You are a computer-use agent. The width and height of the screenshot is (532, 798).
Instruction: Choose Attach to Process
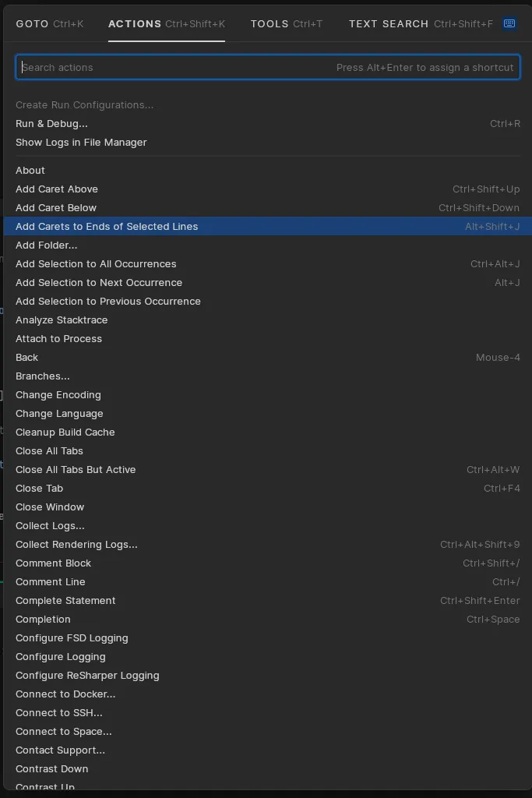58,339
